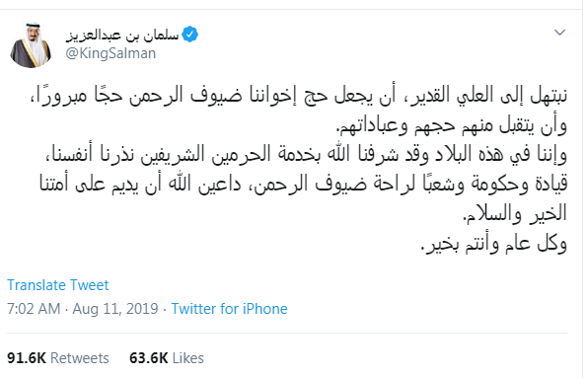The image size is (588, 378).
Task: Click the display name سلمان بن عبدالعزيز
Action: coord(122,36)
